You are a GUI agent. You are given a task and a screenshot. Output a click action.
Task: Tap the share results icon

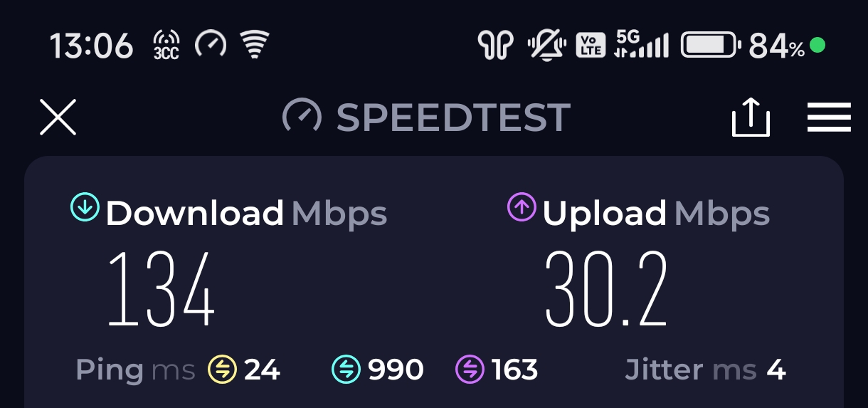point(751,117)
